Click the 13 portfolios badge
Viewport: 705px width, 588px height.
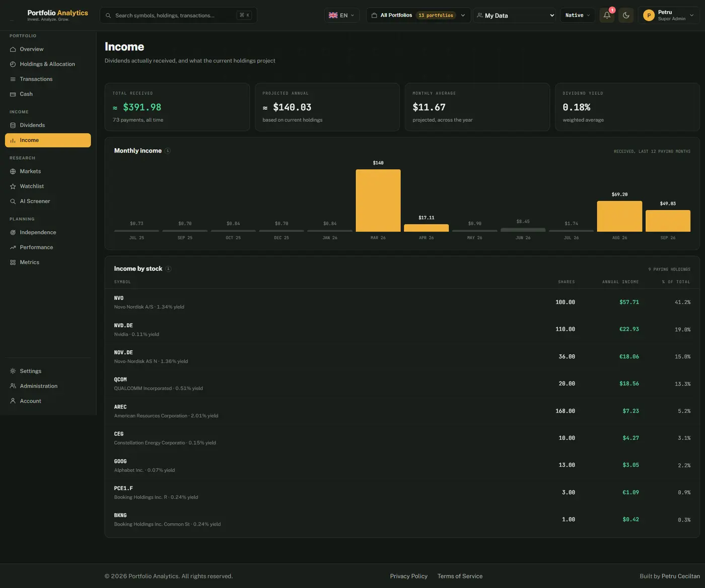(x=436, y=16)
